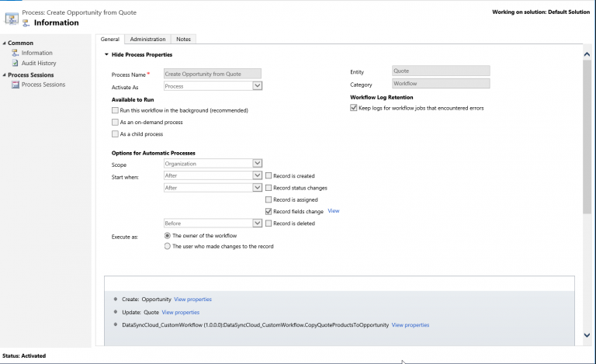Check the 'As an on-demand process' box

pyautogui.click(x=115, y=123)
